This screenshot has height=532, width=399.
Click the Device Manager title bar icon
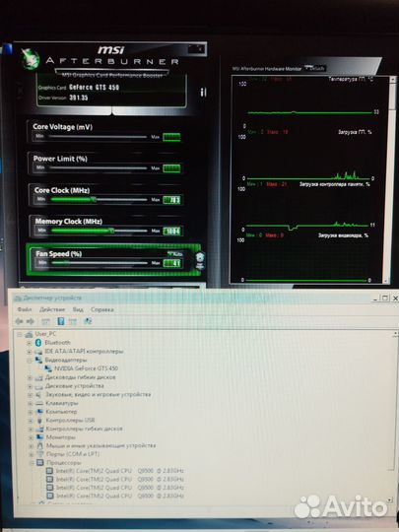(18, 298)
